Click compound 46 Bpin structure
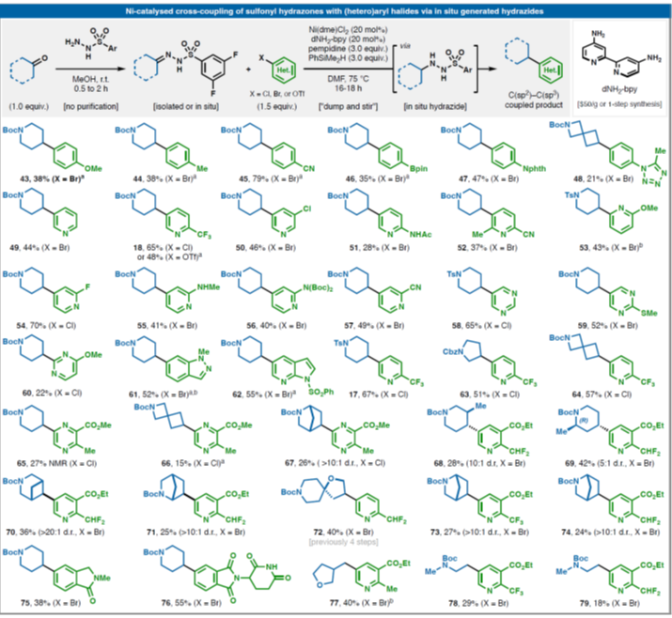 pos(378,147)
